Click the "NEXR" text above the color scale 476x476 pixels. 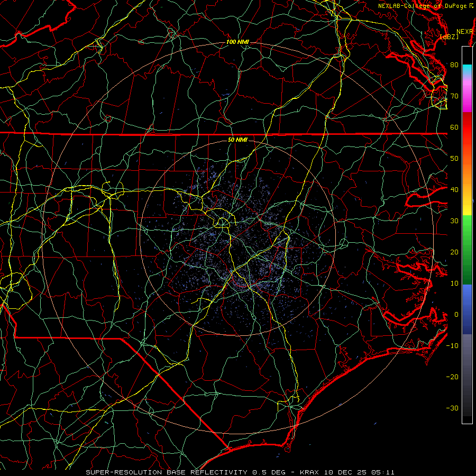[465, 32]
